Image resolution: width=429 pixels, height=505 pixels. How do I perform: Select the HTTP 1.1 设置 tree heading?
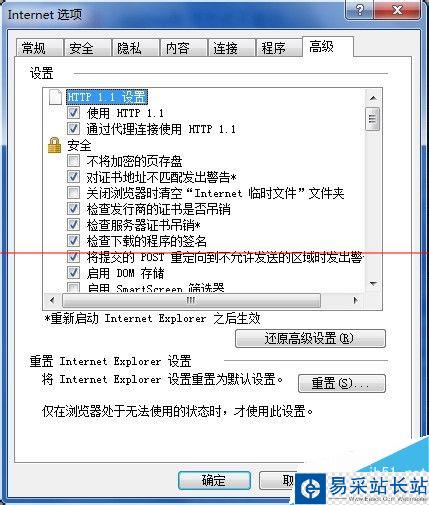[107, 97]
